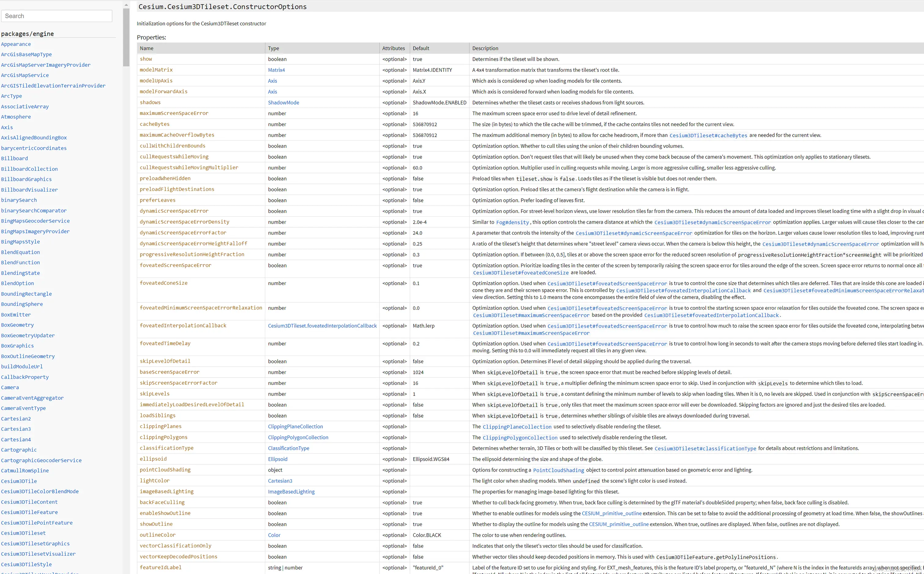Screen dimensions: 924x574
Task: Follow the Cesium3DTileset#cacheBytes description link
Action: (x=708, y=135)
